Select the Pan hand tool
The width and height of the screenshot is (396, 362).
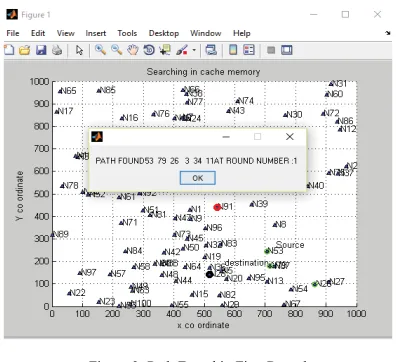(133, 50)
